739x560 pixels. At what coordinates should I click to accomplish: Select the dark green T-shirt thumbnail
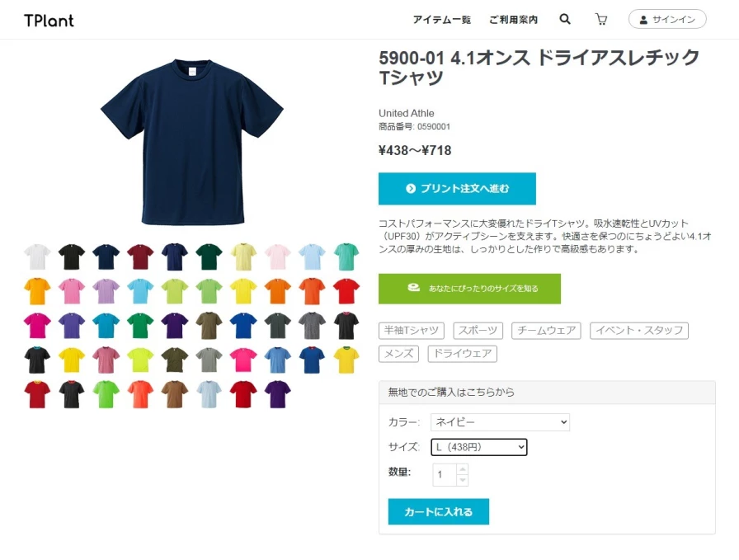click(209, 256)
